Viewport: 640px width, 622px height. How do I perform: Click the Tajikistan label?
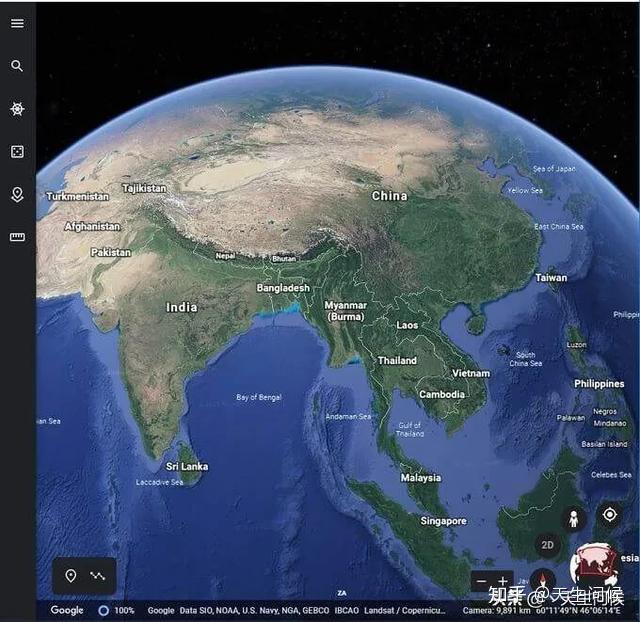pyautogui.click(x=144, y=188)
